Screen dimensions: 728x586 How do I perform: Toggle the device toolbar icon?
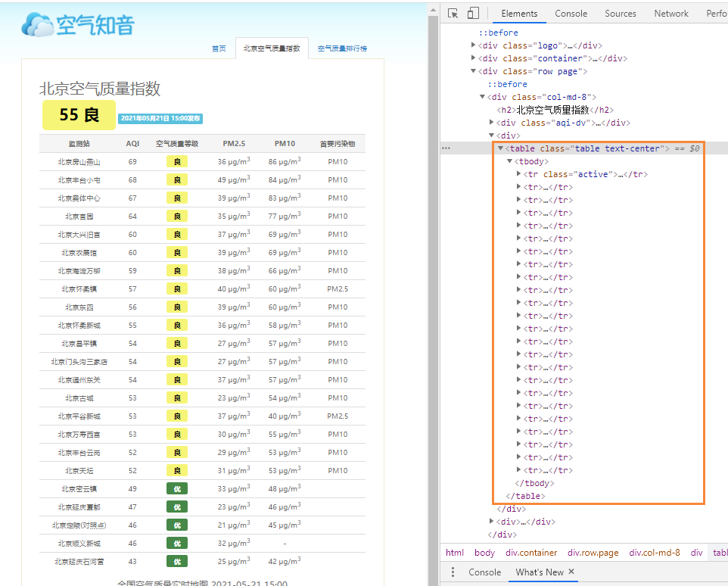click(x=473, y=13)
